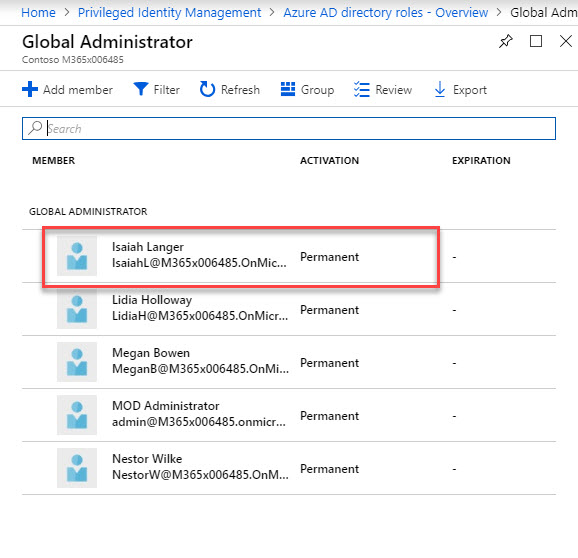Maximize the Global Administrator blade
The width and height of the screenshot is (578, 558).
click(536, 41)
